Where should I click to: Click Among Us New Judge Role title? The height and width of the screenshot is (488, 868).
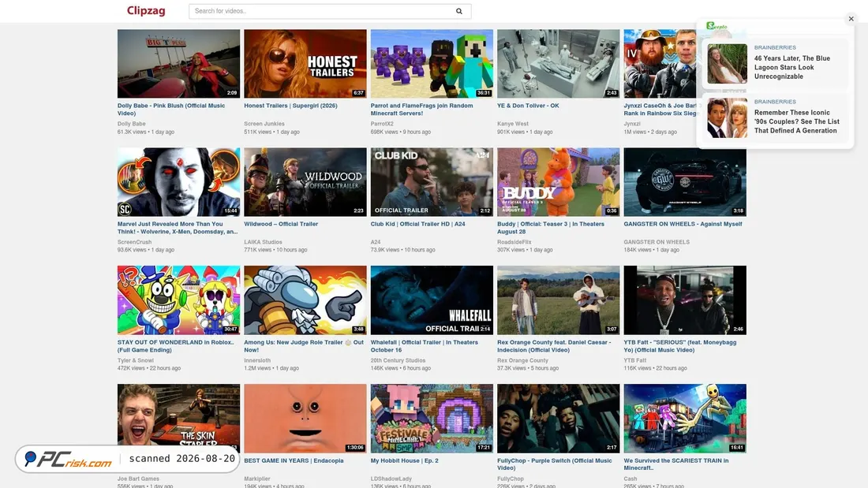pyautogui.click(x=304, y=346)
